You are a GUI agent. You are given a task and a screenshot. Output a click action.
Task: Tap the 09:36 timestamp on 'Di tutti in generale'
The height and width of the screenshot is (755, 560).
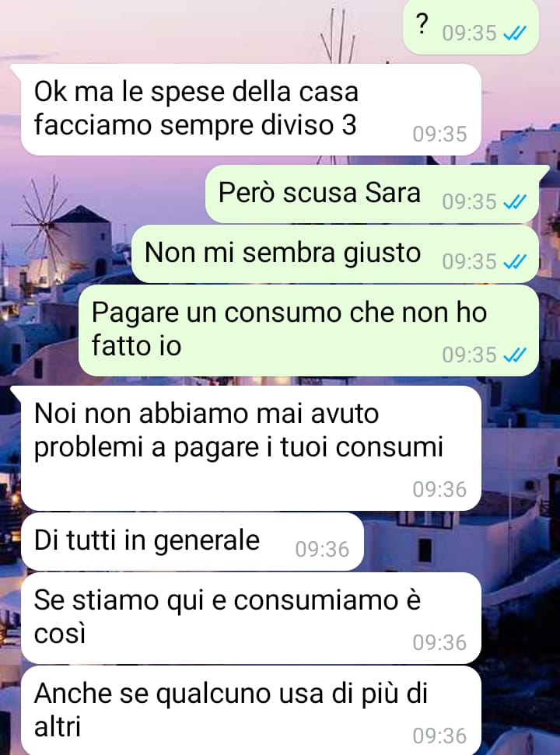click(322, 550)
